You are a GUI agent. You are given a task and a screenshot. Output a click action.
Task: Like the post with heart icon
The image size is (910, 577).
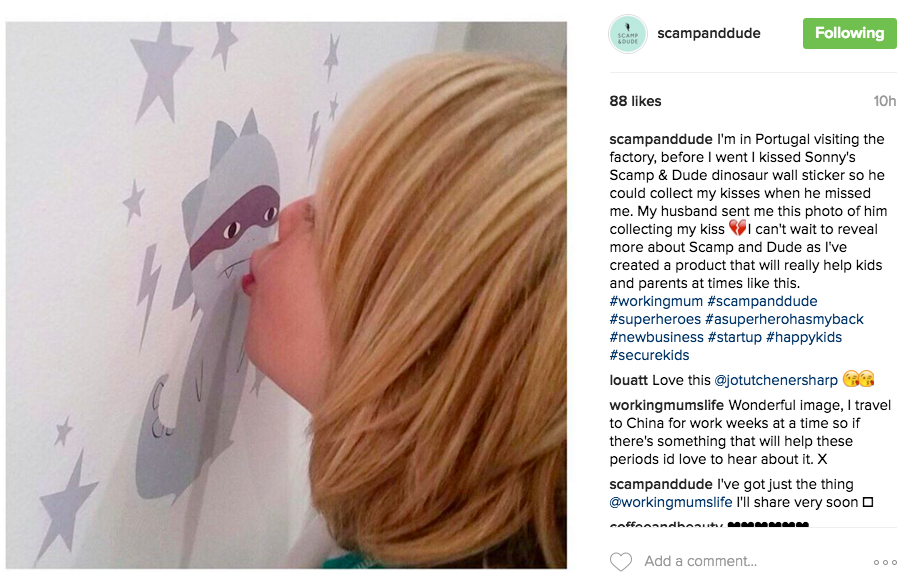tap(620, 561)
